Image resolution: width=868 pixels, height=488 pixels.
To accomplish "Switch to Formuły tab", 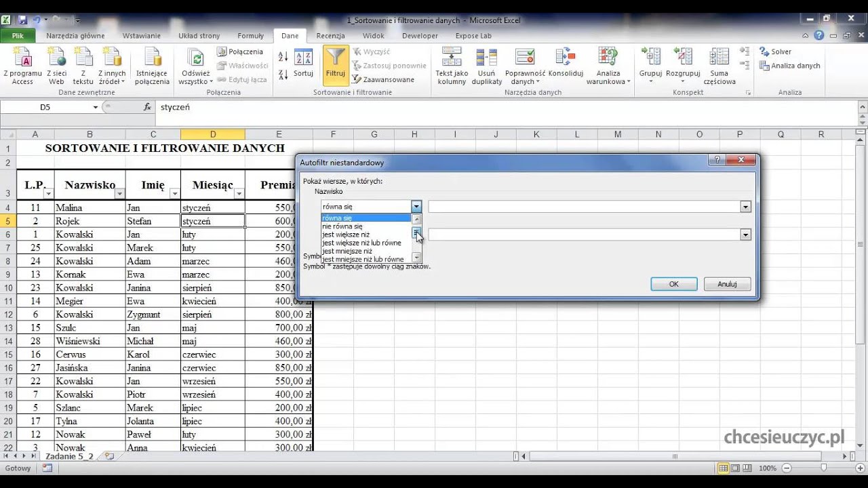I will pyautogui.click(x=251, y=36).
